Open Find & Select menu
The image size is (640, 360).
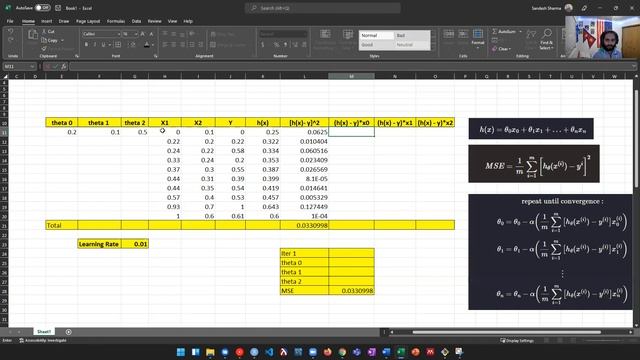(547, 39)
